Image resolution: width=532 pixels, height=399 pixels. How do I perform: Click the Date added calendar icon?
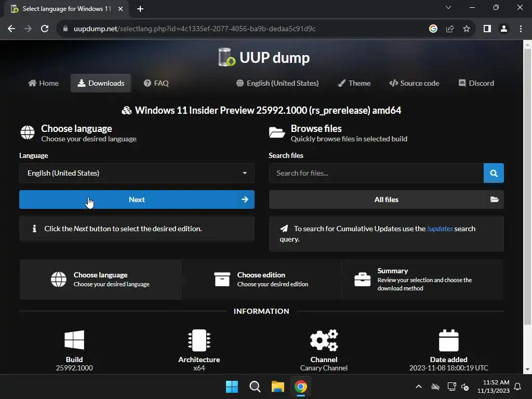click(448, 340)
